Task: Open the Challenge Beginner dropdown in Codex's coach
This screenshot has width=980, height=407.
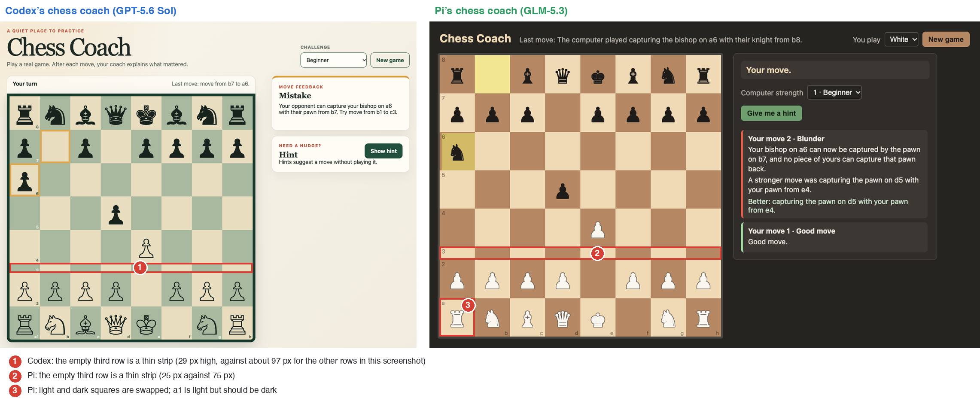Action: click(333, 60)
